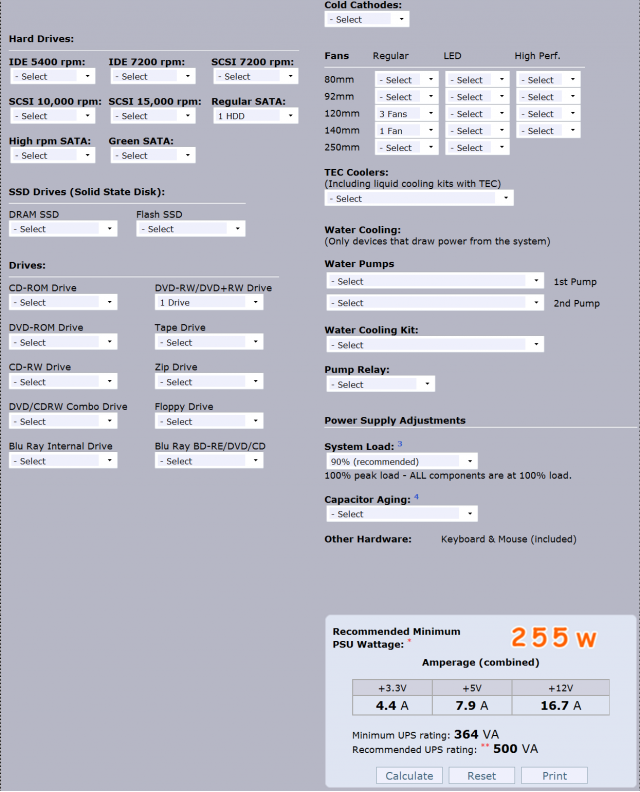This screenshot has height=792, width=640.
Task: Click the 7.9 A +5V amperage value
Action: click(472, 706)
